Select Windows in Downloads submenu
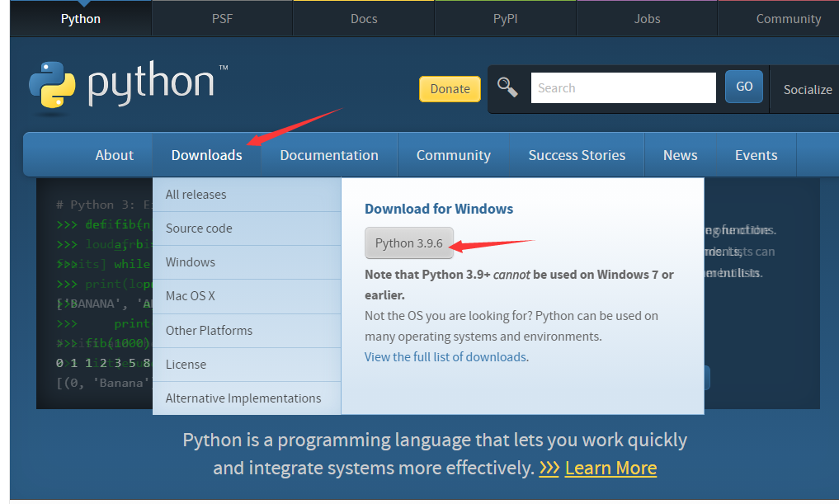Viewport: 839px width, 504px height. (247, 262)
